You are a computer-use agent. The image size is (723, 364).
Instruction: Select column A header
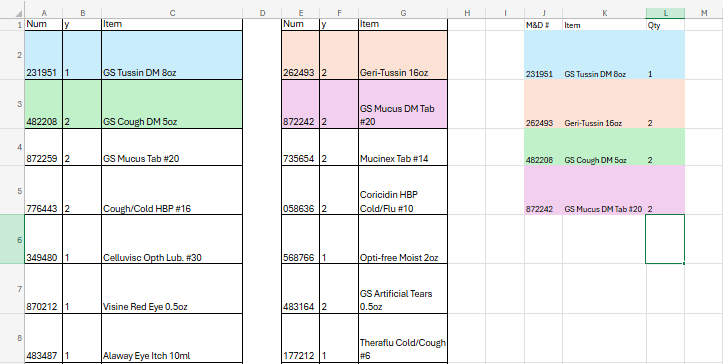(44, 13)
